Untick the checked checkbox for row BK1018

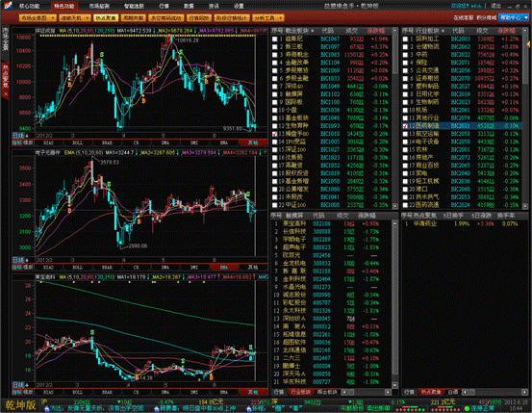coord(274,134)
